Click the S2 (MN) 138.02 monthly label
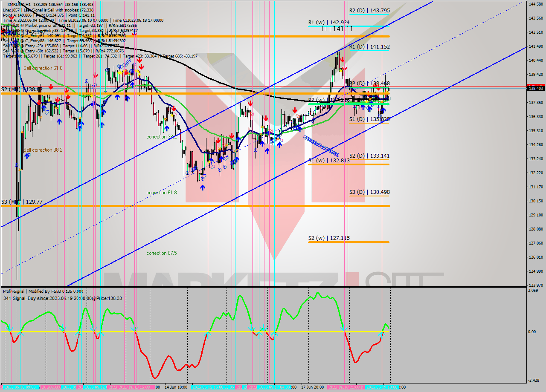 click(22, 89)
